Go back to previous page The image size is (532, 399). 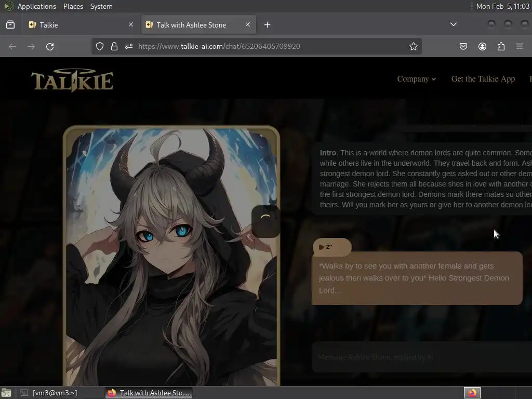point(12,46)
